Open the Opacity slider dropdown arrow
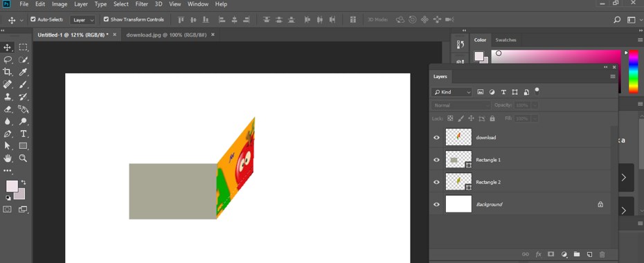Image resolution: width=644 pixels, height=263 pixels. (535, 105)
